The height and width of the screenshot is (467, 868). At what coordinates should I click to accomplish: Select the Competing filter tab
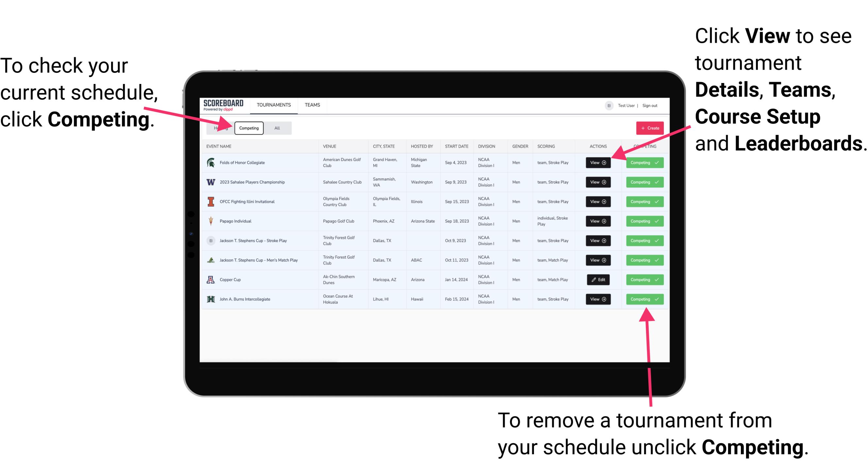point(248,128)
